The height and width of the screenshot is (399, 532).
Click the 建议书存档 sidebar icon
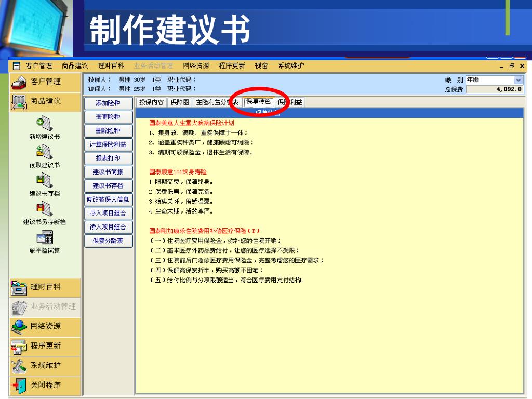coord(45,180)
